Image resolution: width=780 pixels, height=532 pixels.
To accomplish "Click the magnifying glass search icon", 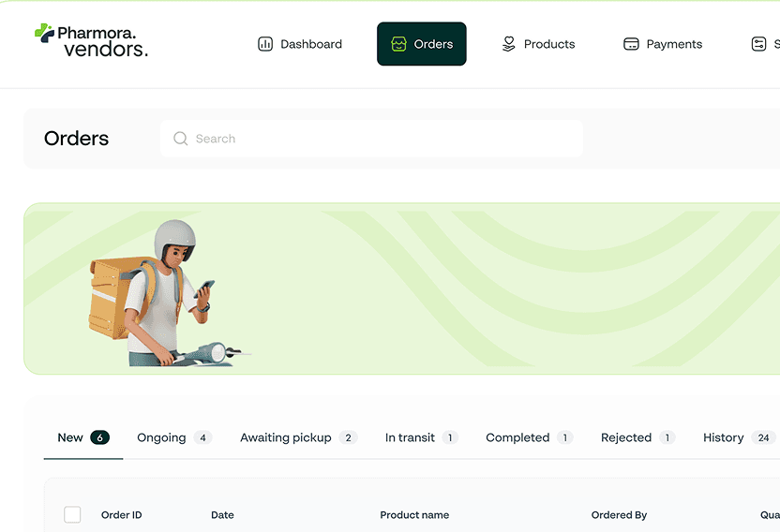I will (181, 139).
